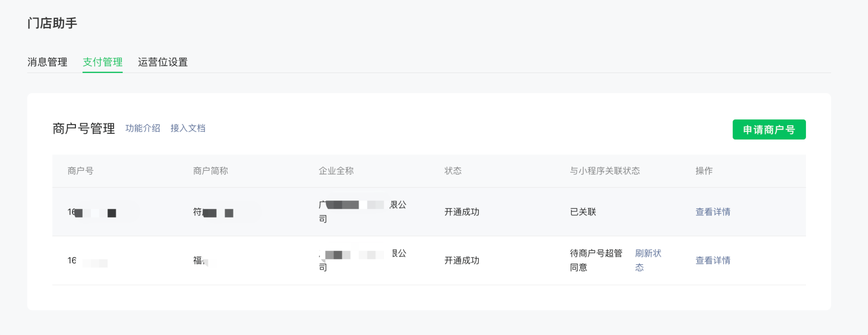Open the 运营位设置 tab
Screen dimensions: 868x335
coord(163,62)
